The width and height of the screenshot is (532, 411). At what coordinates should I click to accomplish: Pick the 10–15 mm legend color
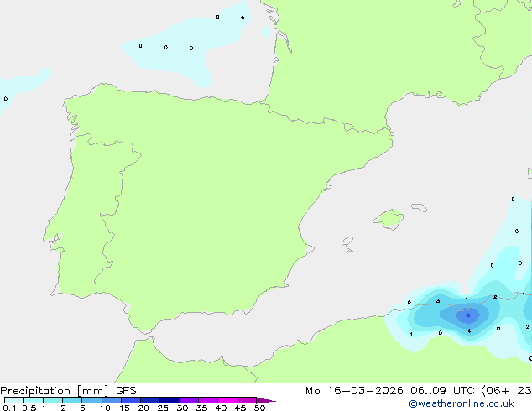(x=111, y=400)
